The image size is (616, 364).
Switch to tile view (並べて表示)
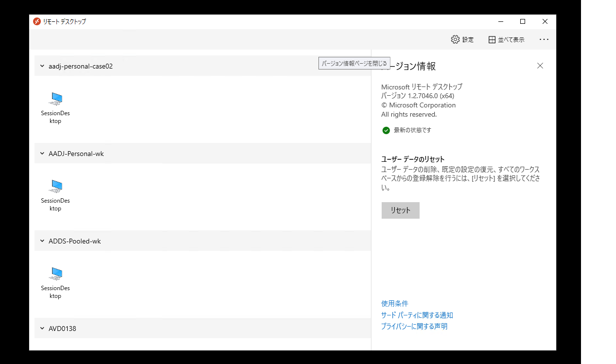(x=507, y=40)
